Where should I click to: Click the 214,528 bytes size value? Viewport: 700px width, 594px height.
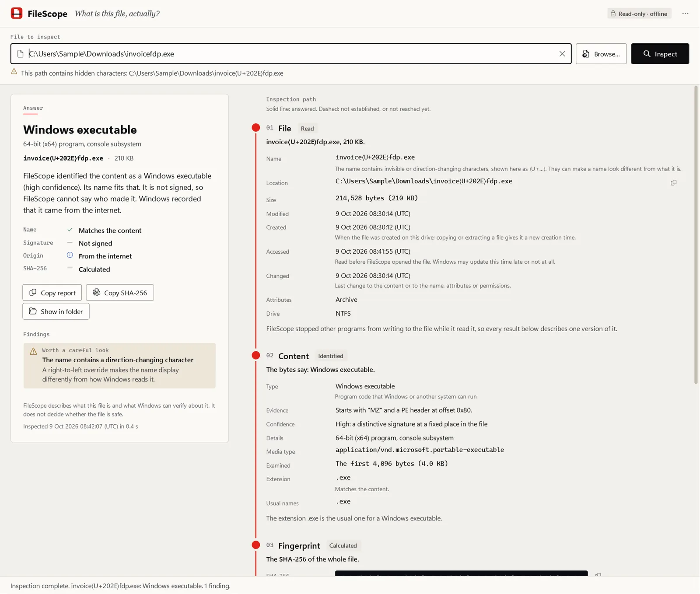pyautogui.click(x=377, y=198)
